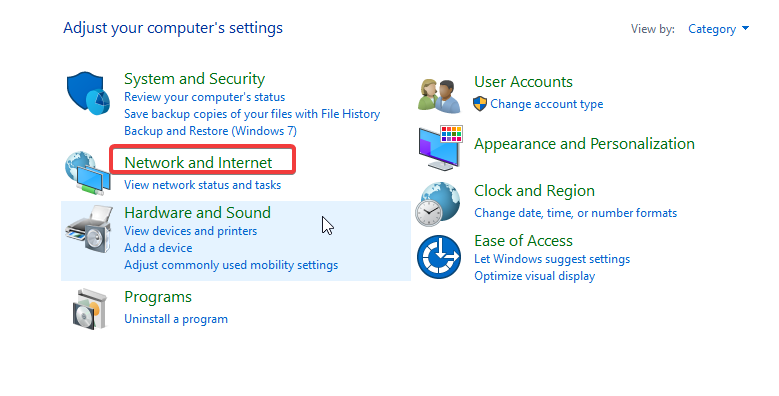
Task: Click the User Accounts people icon
Action: [439, 95]
